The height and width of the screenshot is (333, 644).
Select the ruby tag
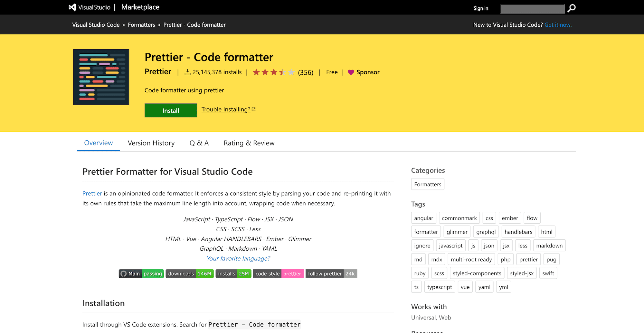(x=420, y=273)
